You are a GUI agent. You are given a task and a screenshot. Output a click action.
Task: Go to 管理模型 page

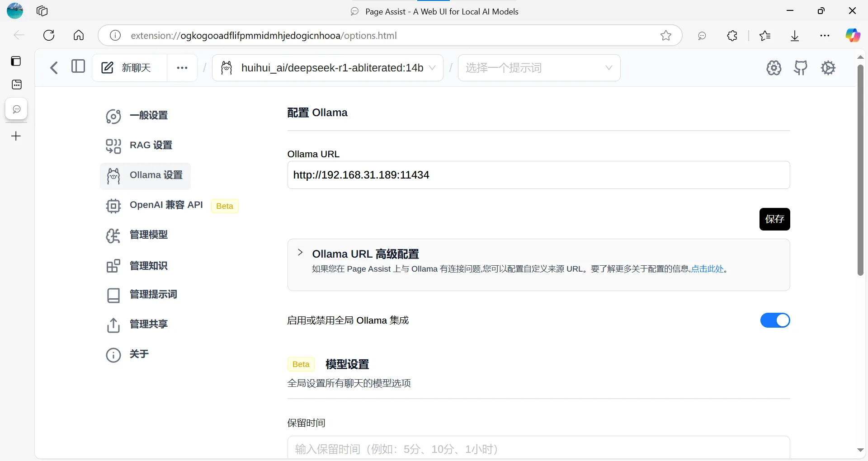pos(137,235)
